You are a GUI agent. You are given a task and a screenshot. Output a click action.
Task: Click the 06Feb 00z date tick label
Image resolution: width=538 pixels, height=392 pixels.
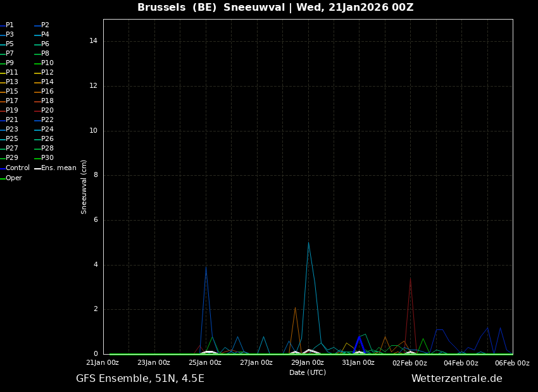point(512,363)
